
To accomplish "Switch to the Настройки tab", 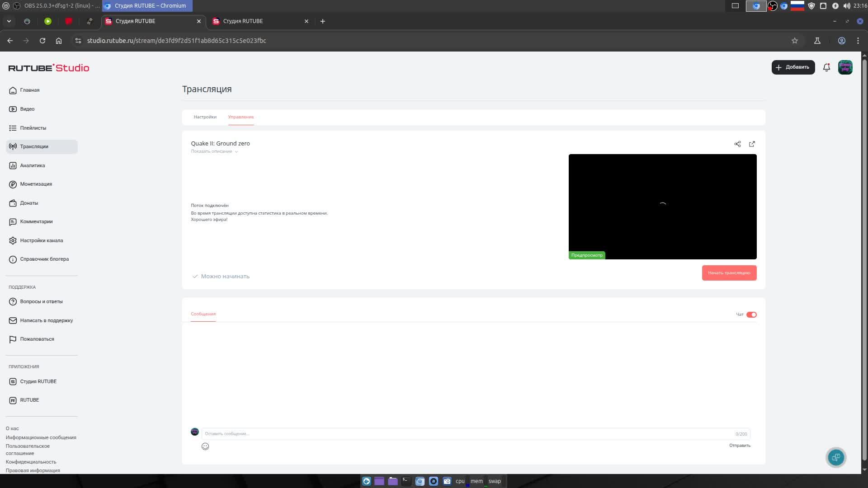I will (x=205, y=117).
